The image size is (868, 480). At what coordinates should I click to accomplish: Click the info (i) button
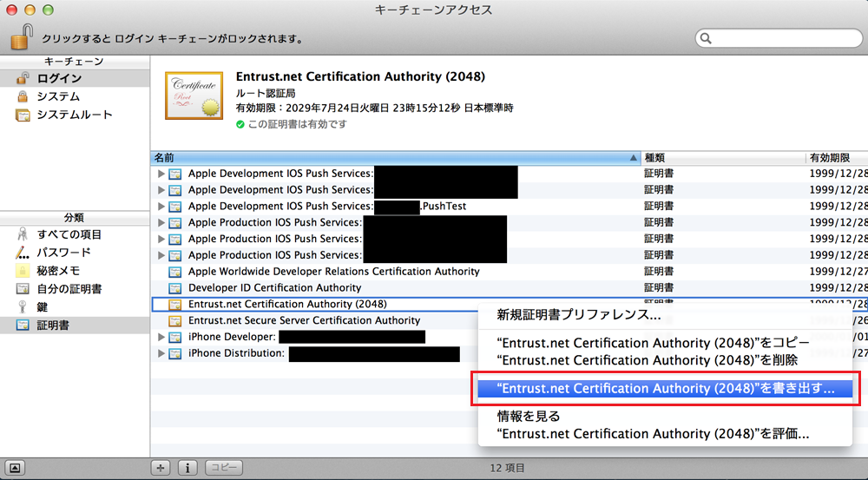[187, 468]
